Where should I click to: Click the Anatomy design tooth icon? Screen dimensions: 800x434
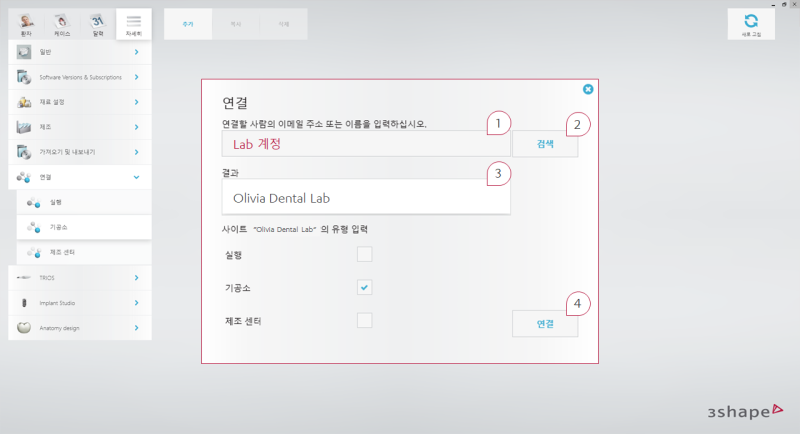point(24,327)
